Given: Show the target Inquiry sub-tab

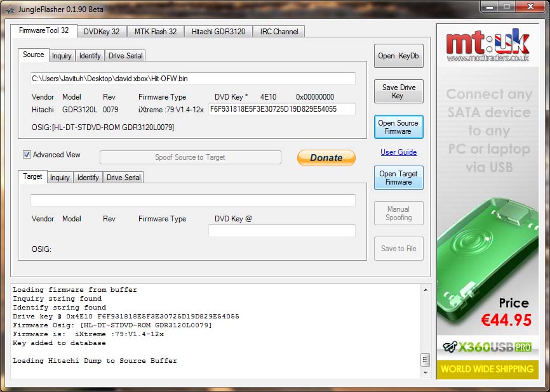Looking at the screenshot, I should (60, 178).
